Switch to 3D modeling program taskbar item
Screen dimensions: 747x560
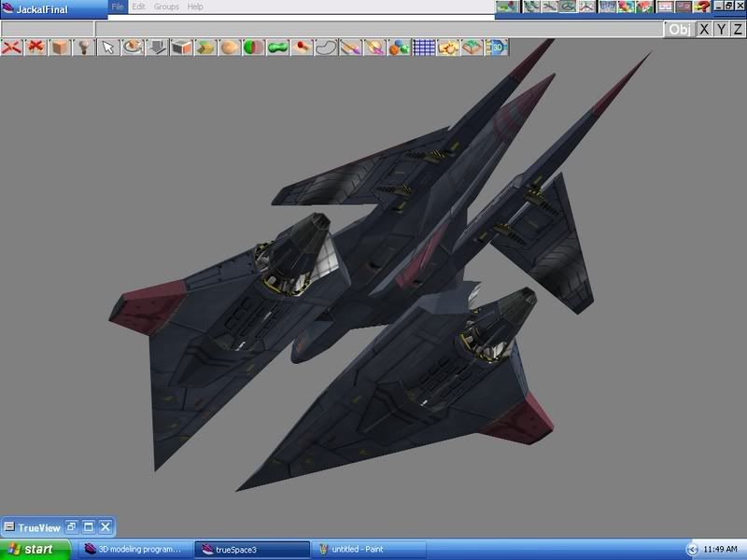pos(134,550)
